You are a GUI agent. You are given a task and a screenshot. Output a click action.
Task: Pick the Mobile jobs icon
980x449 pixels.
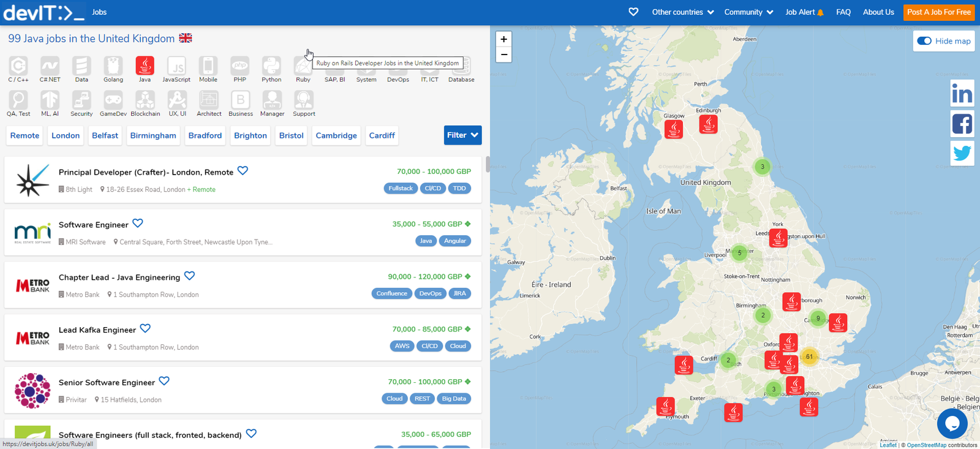(208, 66)
